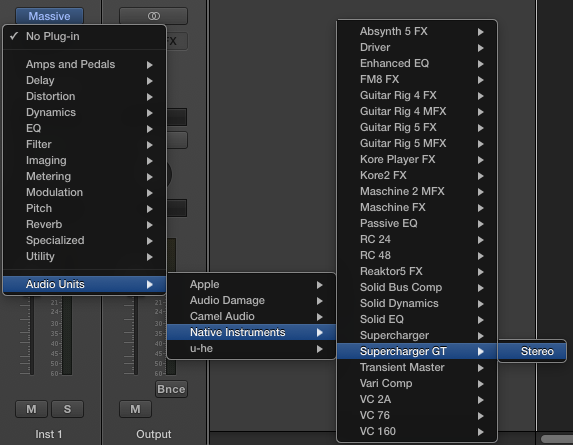The width and height of the screenshot is (573, 445).
Task: Pick Transient Master plug-in
Action: pos(417,368)
